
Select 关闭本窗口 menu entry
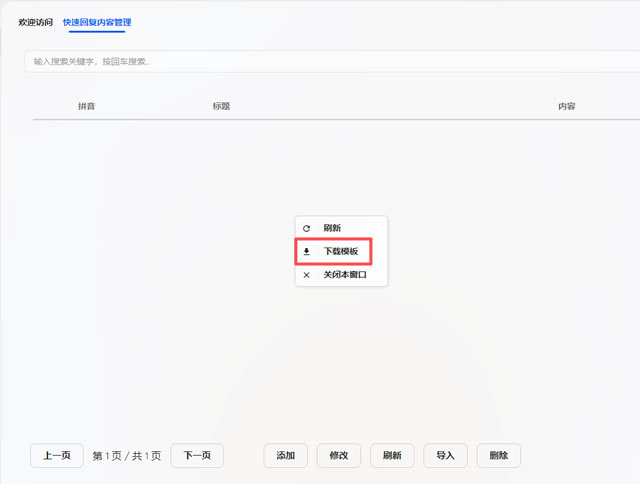pyautogui.click(x=344, y=274)
